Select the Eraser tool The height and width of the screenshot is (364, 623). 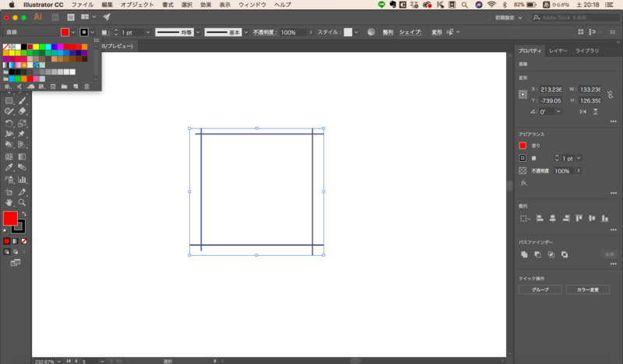tap(22, 111)
